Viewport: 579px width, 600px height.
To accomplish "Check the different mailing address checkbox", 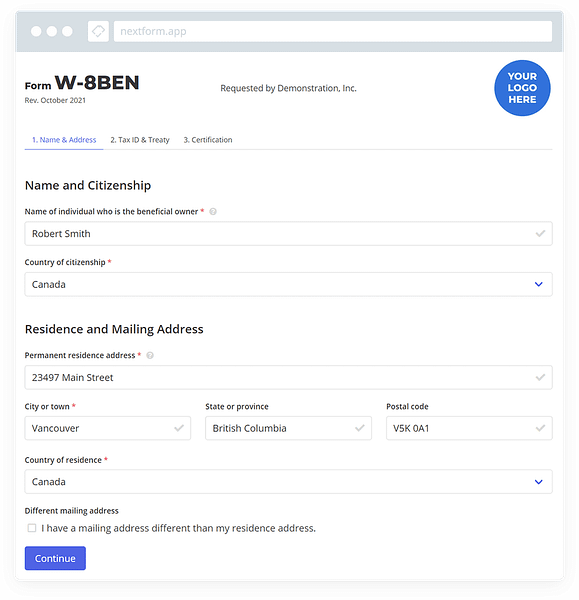I will pos(32,528).
